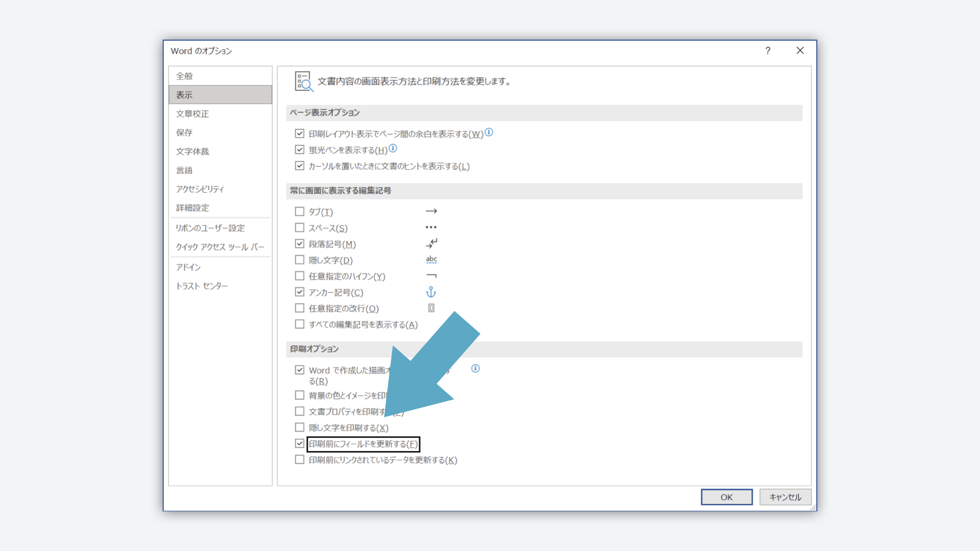Viewport: 980px width, 551px height.
Task: Click the paragraph mark symbol icon
Action: (x=431, y=243)
